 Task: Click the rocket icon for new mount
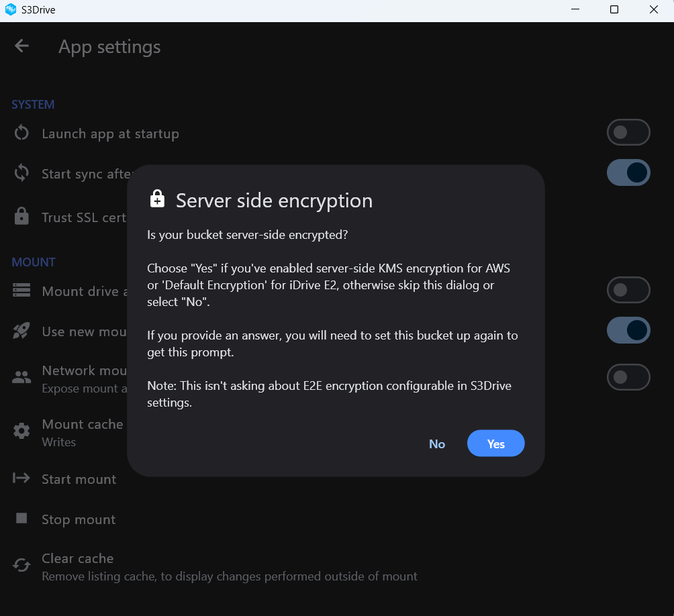[21, 331]
